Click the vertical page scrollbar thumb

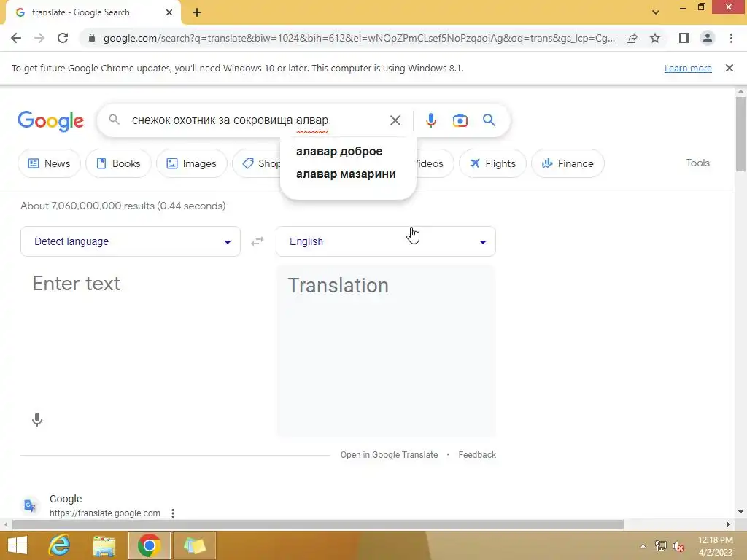pos(740,133)
